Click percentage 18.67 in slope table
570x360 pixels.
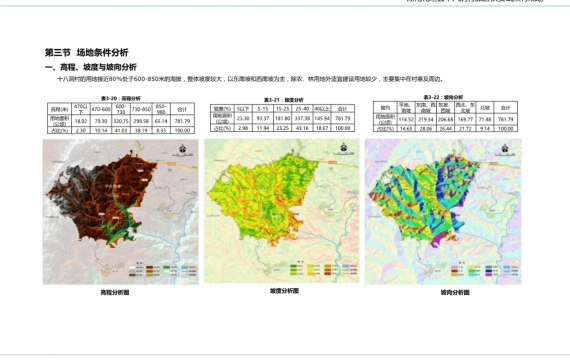point(322,128)
